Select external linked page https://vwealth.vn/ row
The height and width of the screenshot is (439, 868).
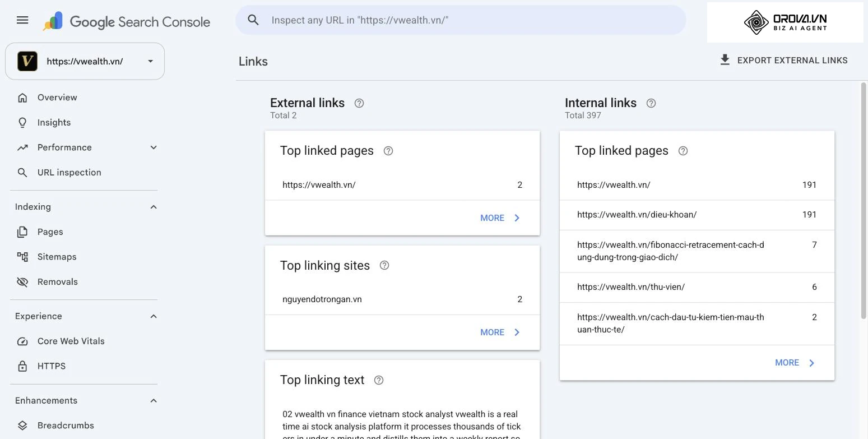(402, 185)
